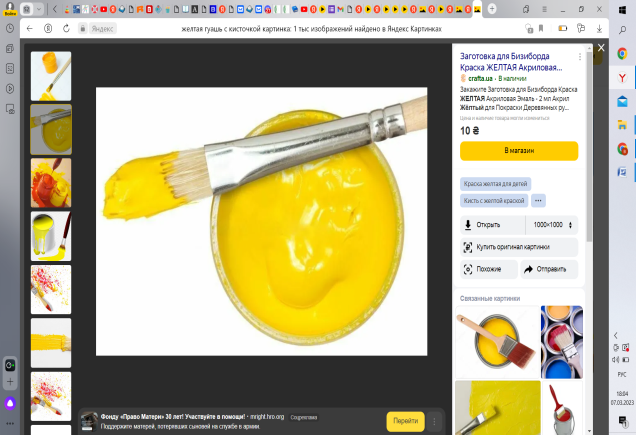This screenshot has width=636, height=435.
Task: Reload the current page
Action: tap(66, 28)
